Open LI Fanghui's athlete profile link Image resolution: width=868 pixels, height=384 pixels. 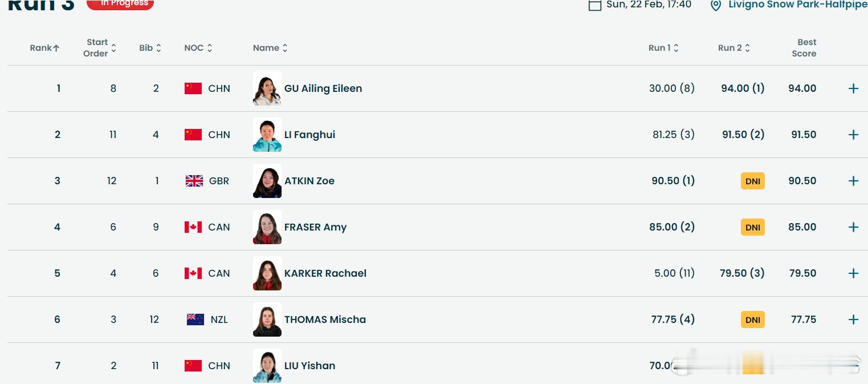[309, 135]
